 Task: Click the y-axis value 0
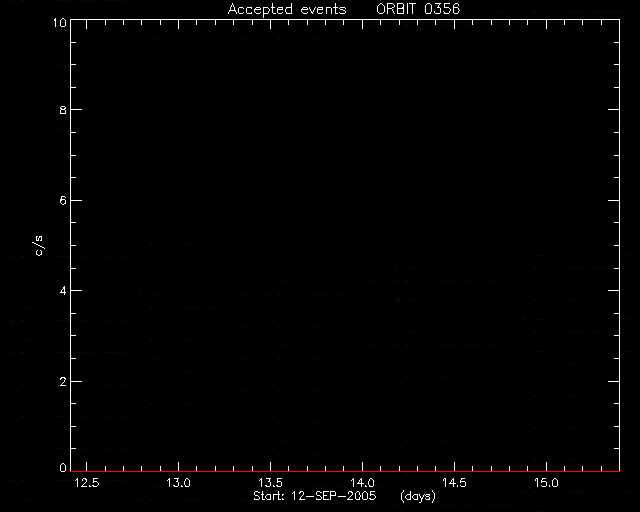[x=63, y=467]
